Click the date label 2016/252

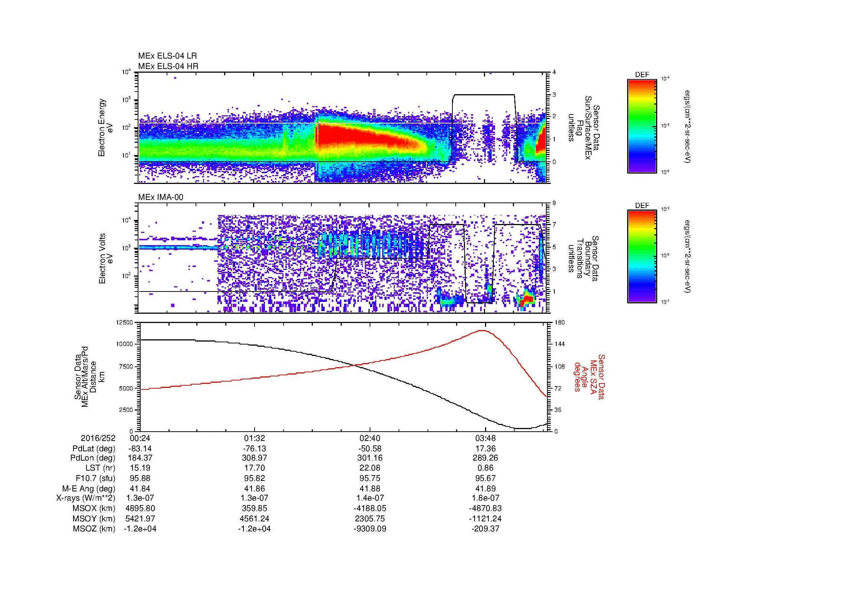coord(98,438)
